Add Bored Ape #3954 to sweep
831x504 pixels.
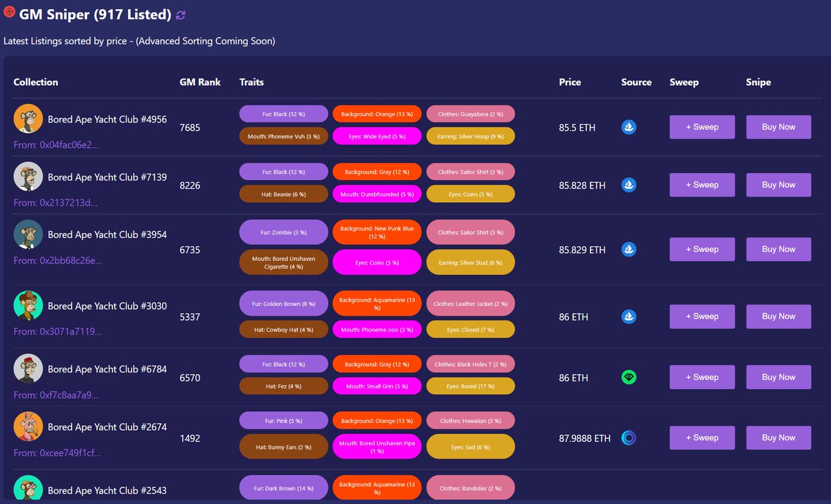pyautogui.click(x=702, y=249)
